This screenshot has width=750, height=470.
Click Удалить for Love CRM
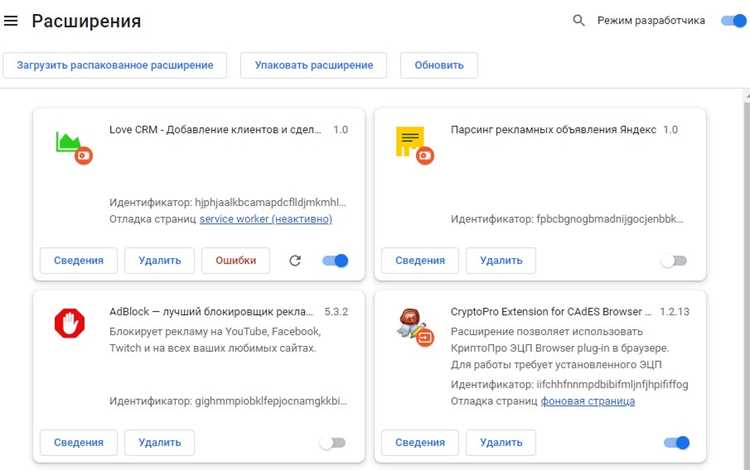point(160,261)
